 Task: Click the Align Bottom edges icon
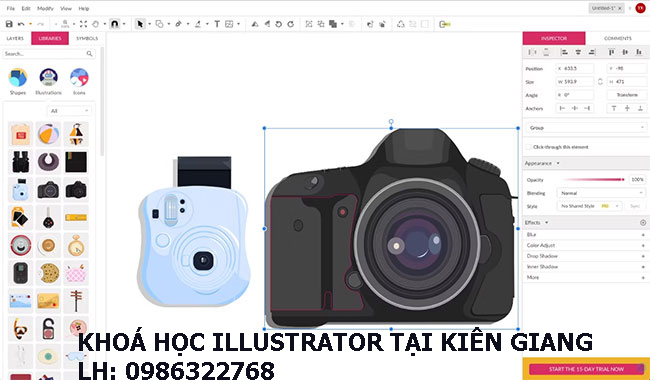pos(638,52)
